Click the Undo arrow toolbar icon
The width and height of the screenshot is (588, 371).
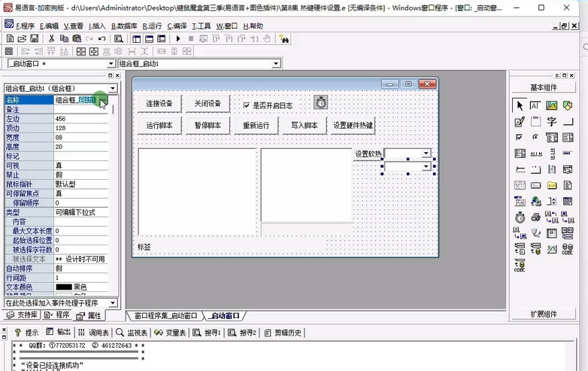pos(102,38)
